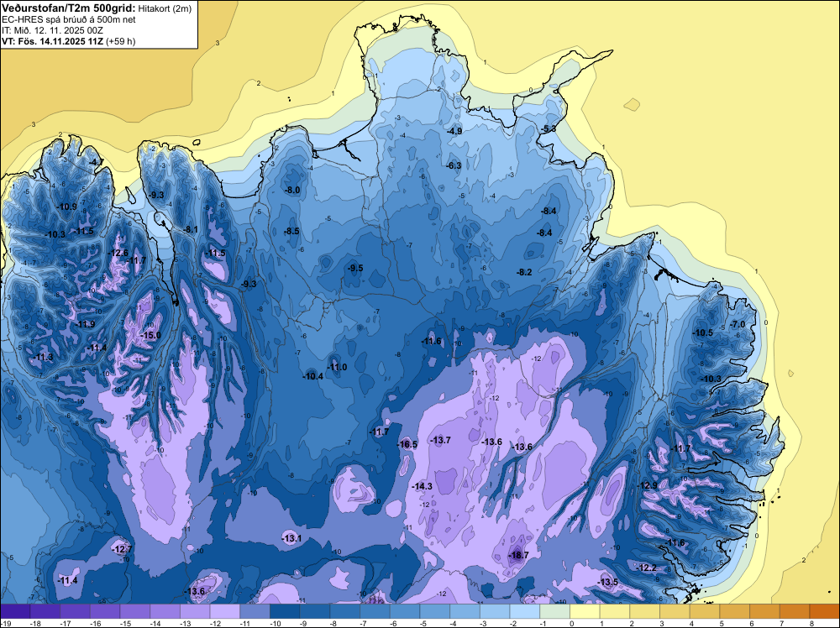
Task: Click the orange legend swatch right of 8
Action: [825, 611]
